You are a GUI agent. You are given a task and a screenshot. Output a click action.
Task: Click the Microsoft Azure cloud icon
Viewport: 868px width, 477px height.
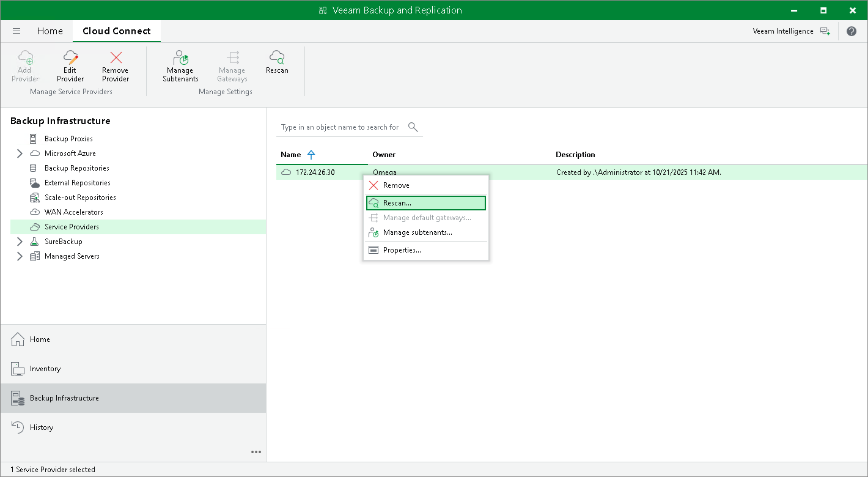click(x=34, y=153)
